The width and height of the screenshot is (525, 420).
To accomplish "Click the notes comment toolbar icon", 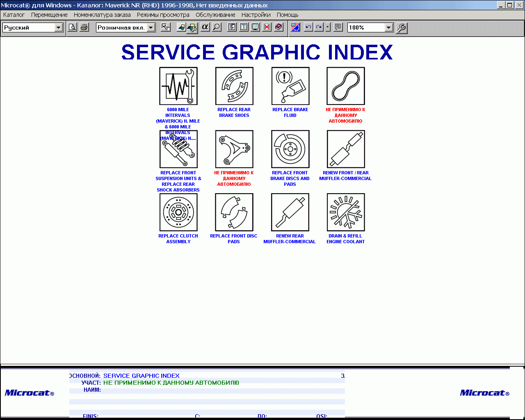I will point(338,27).
